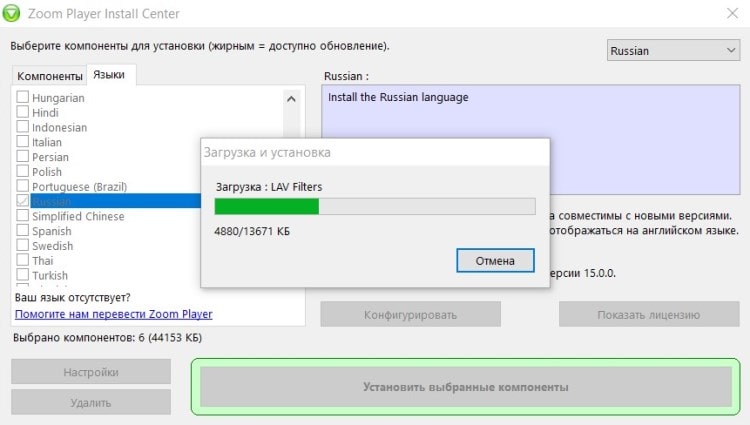Toggle the Russian checkbox

pyautogui.click(x=22, y=201)
